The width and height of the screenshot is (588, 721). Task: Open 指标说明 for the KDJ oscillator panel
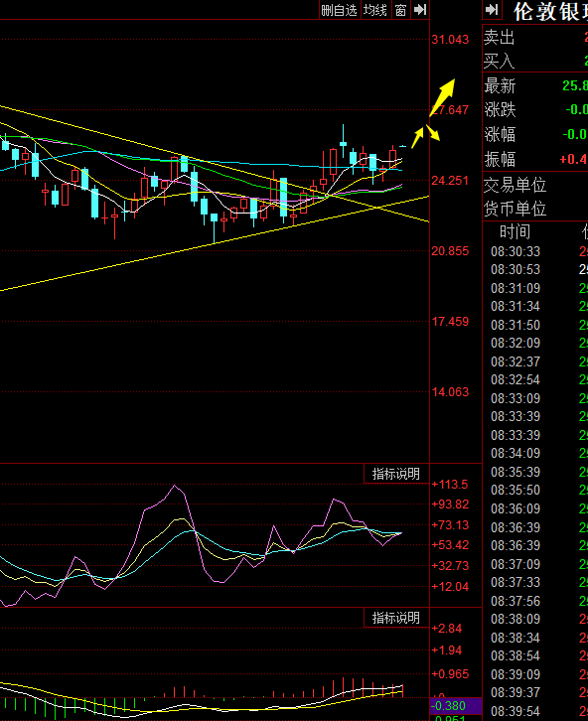point(396,474)
